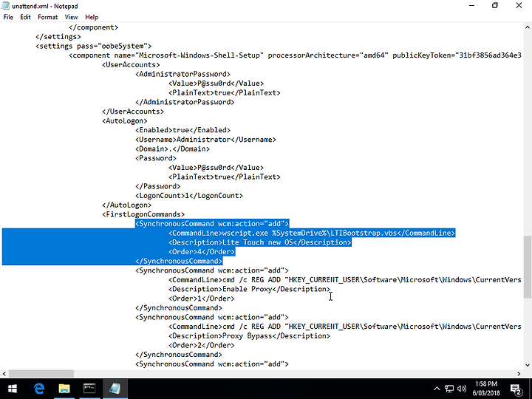Image resolution: width=532 pixels, height=399 pixels.
Task: Click the settings pass="oobeSystem" line
Action: click(94, 46)
